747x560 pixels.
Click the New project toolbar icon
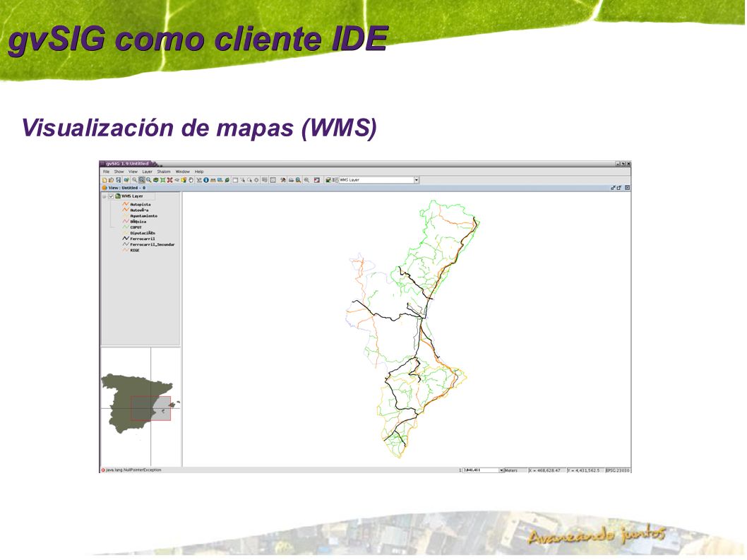[x=104, y=180]
